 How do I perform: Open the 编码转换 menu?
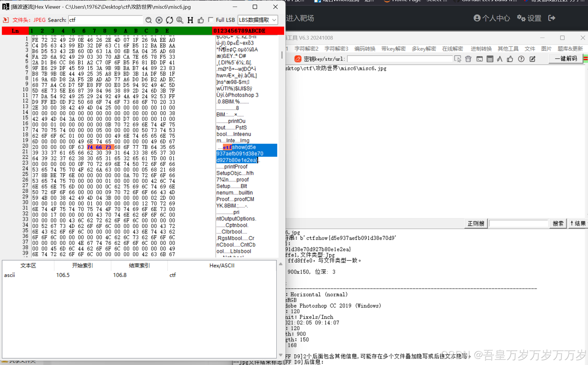[365, 49]
